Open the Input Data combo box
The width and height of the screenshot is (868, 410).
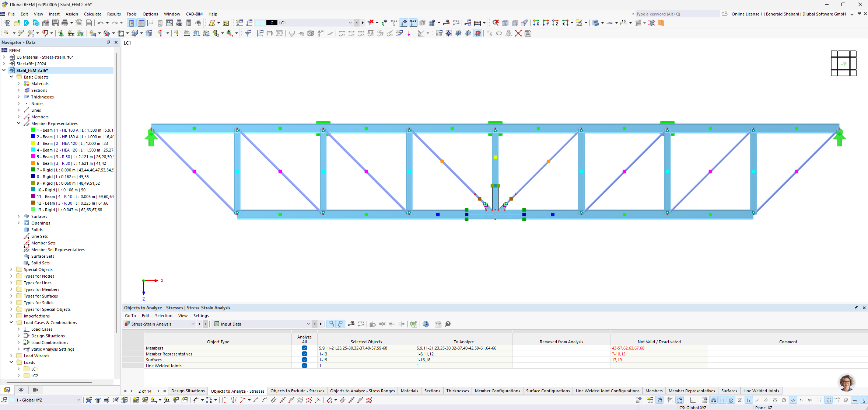point(308,324)
